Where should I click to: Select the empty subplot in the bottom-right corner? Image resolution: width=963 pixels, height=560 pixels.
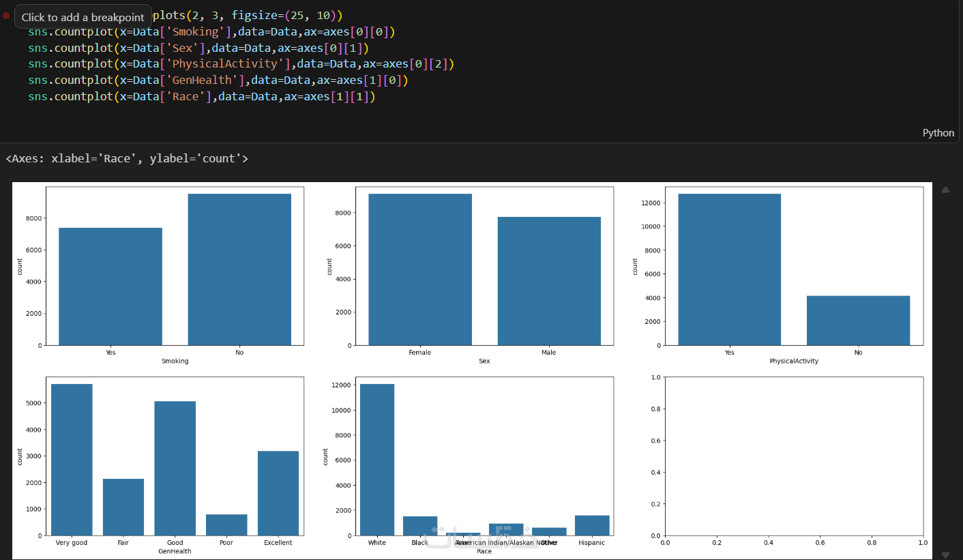[794, 456]
